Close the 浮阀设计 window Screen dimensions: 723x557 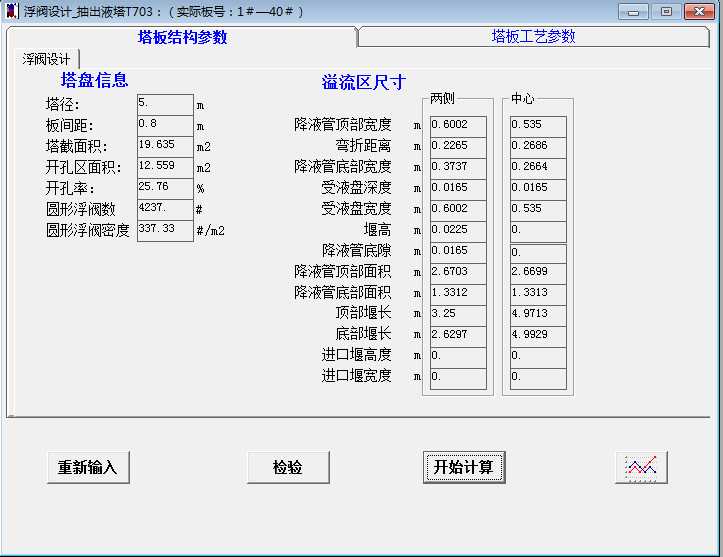(699, 12)
